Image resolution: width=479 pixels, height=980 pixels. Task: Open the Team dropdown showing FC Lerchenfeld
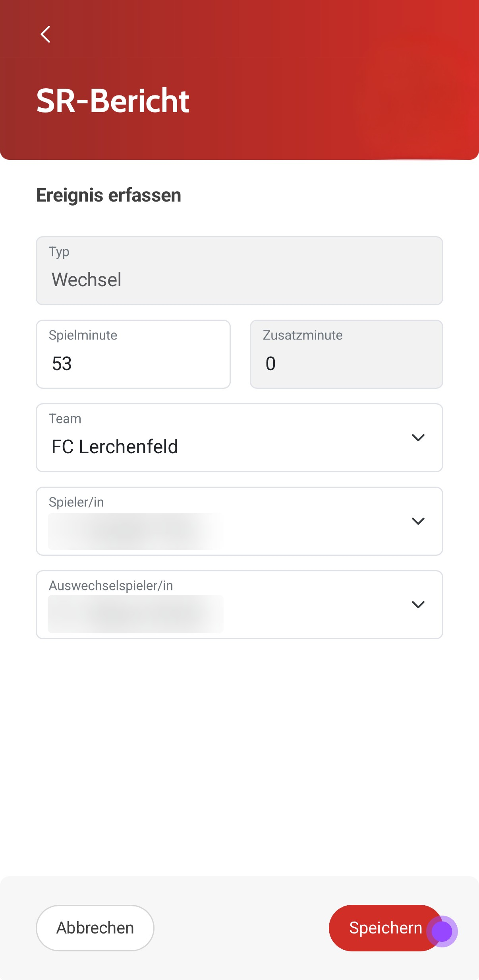(239, 438)
